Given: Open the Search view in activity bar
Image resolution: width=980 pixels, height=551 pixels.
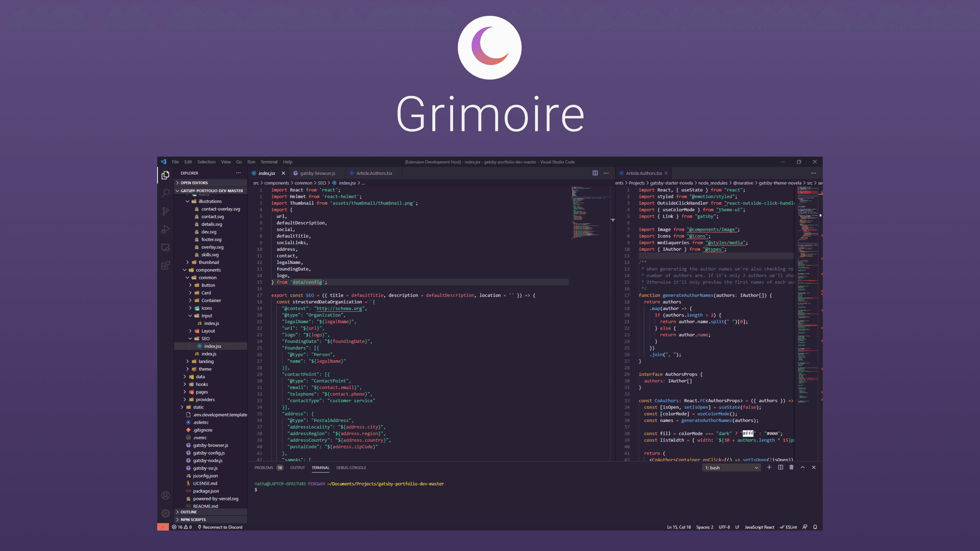Looking at the screenshot, I should pos(166,193).
